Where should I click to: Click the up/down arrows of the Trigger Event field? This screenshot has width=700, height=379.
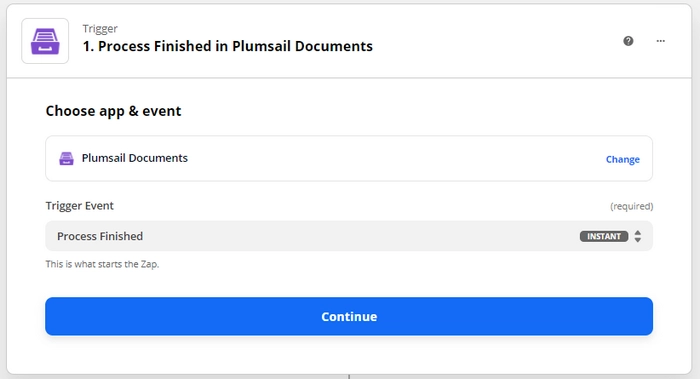638,236
